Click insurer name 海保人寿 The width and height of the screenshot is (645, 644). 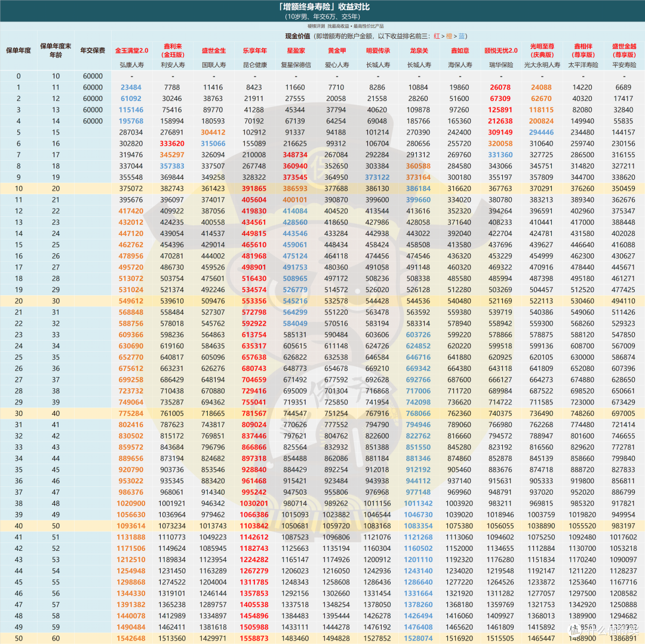460,65
